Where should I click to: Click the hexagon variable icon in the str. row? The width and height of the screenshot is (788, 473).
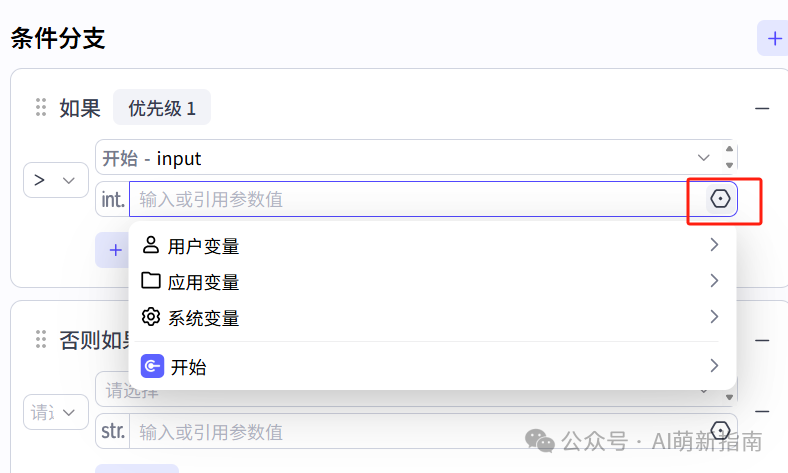tap(720, 432)
